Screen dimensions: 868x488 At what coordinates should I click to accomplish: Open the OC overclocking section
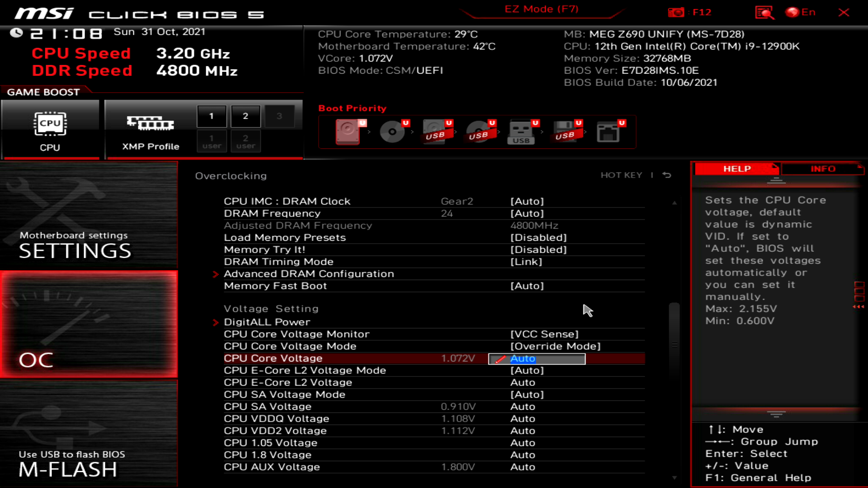click(x=89, y=324)
